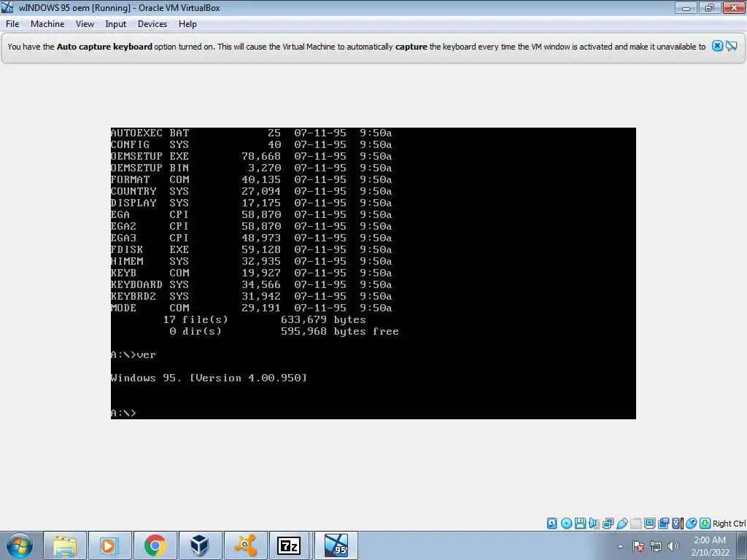Click the COUNTRY SYS line in the console
This screenshot has width=747, height=560.
251,191
